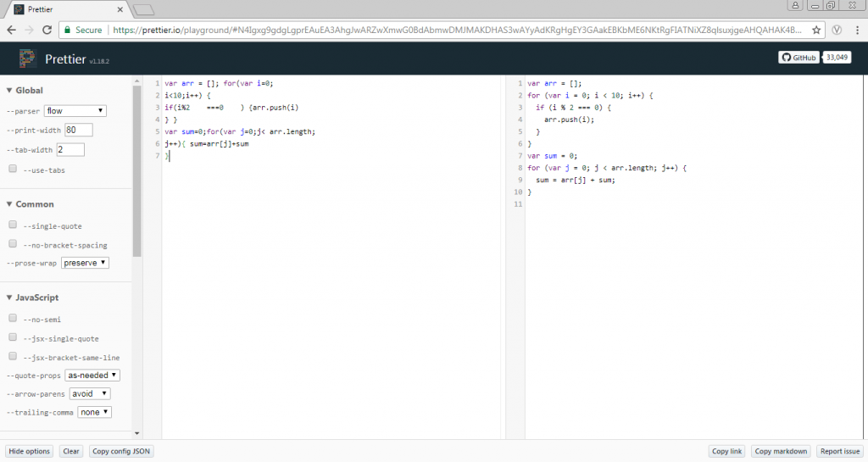The image size is (868, 462).
Task: Collapse the Global options section
Action: pos(25,90)
